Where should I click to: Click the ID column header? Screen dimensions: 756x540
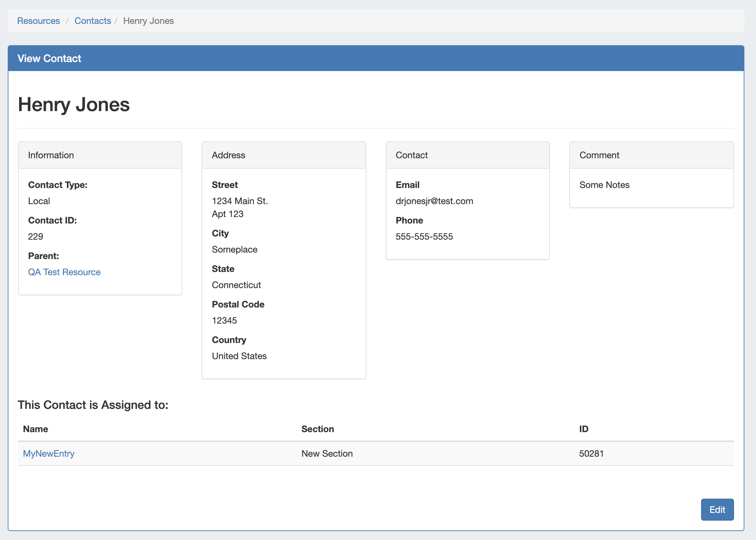point(584,429)
